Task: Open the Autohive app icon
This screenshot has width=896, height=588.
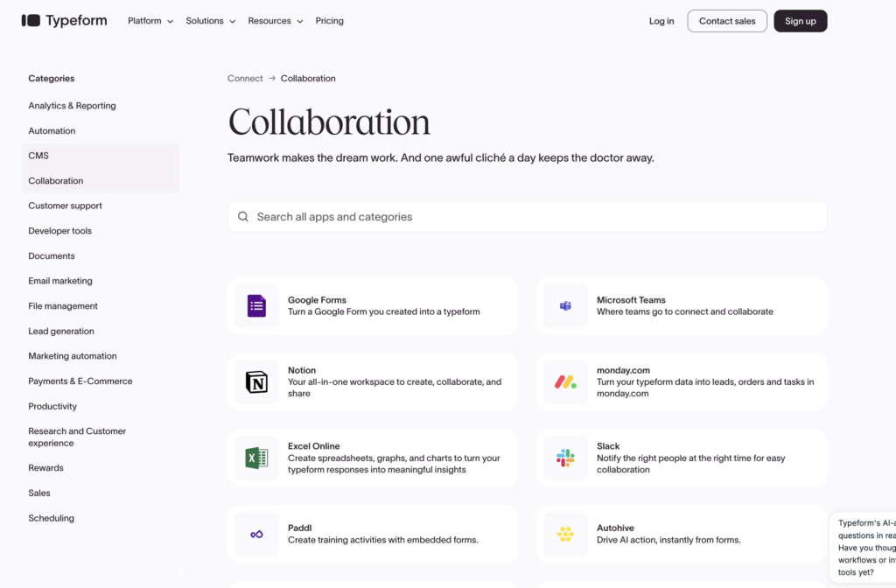Action: point(565,535)
